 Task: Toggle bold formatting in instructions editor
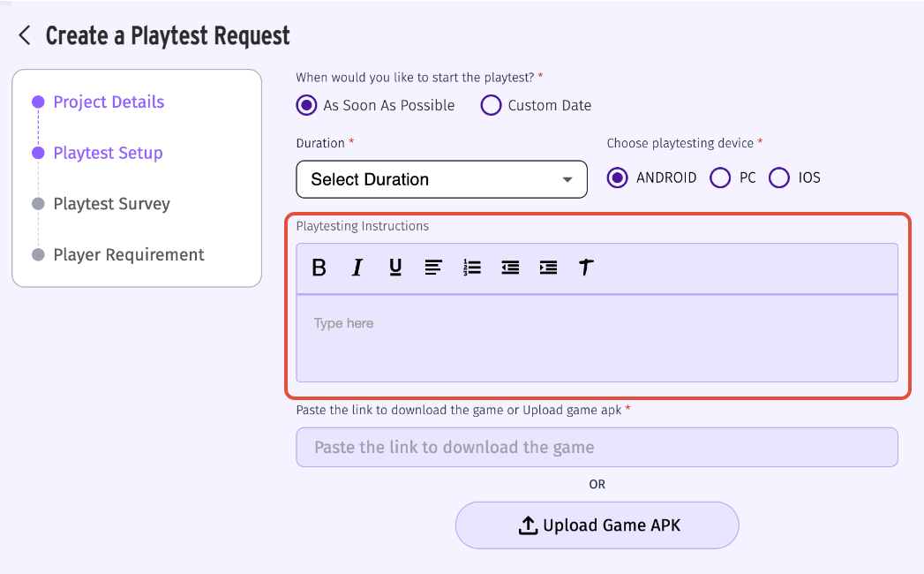tap(319, 268)
